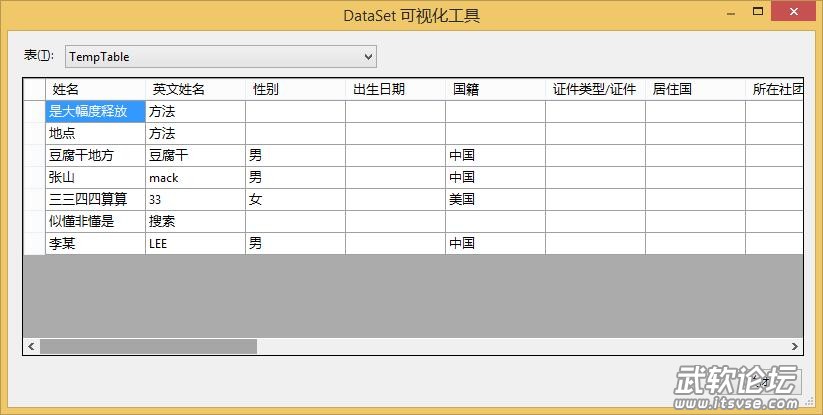The height and width of the screenshot is (415, 823).
Task: Click the 国籍 column header
Action: 495,90
